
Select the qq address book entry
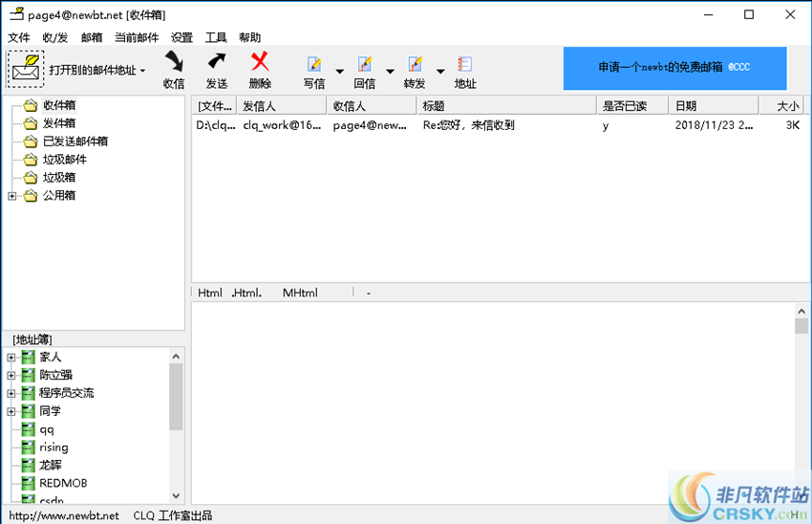[47, 429]
